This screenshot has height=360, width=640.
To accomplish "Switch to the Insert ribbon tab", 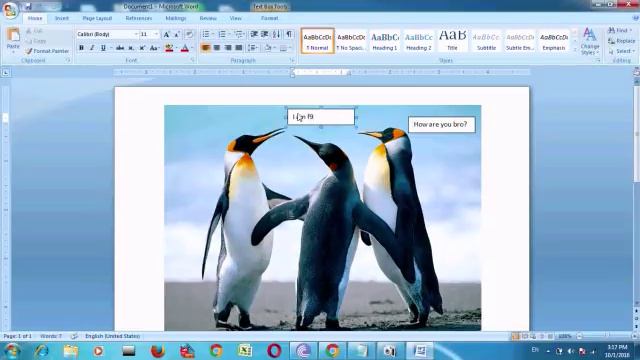I will (x=62, y=18).
